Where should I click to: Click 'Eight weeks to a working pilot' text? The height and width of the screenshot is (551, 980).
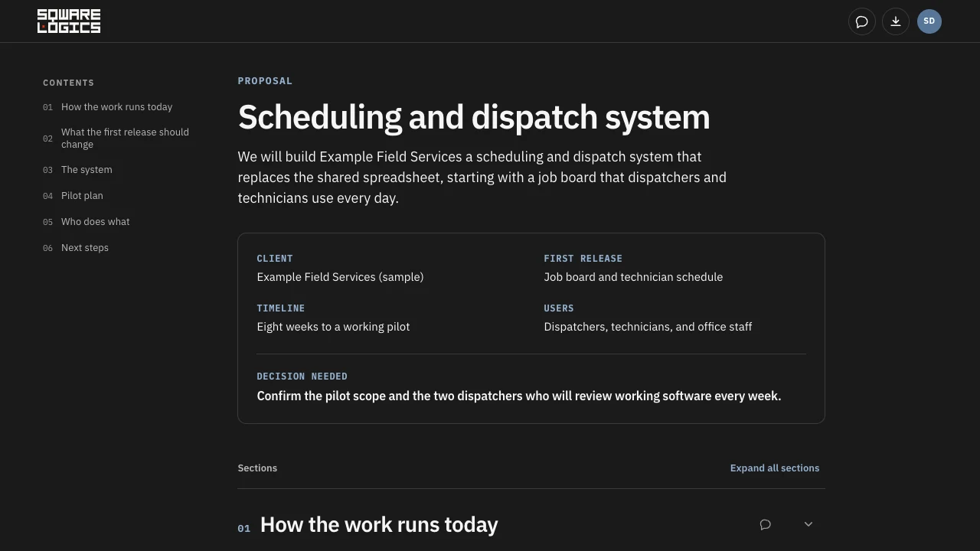click(x=333, y=327)
